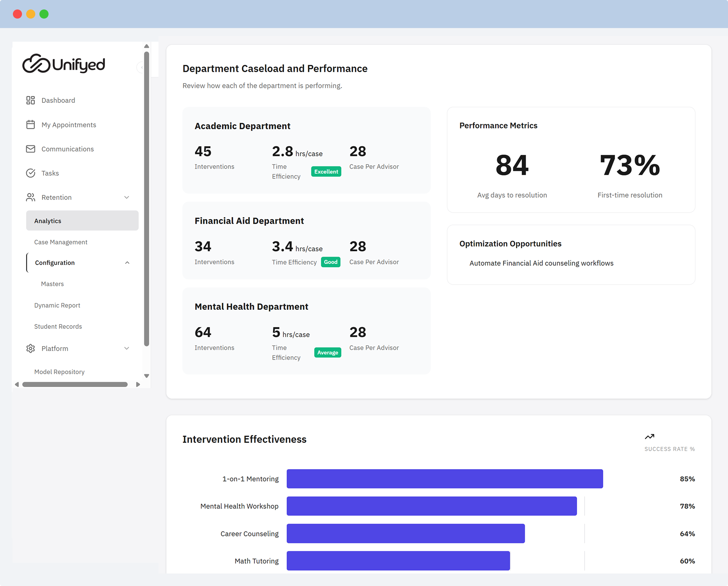Open Student Records in sidebar

(58, 326)
